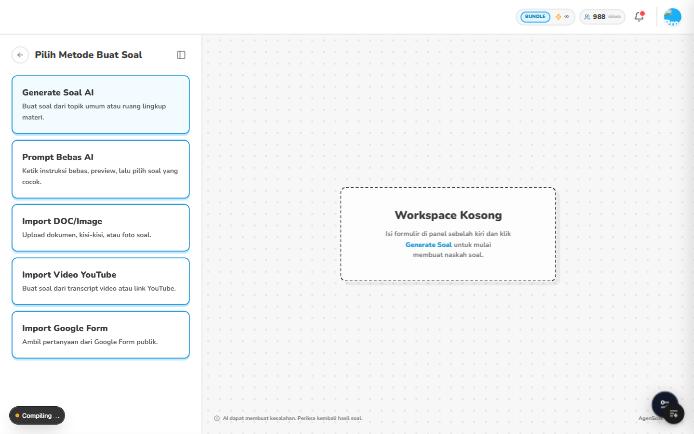Select the Generate Soal AI method card

click(101, 104)
